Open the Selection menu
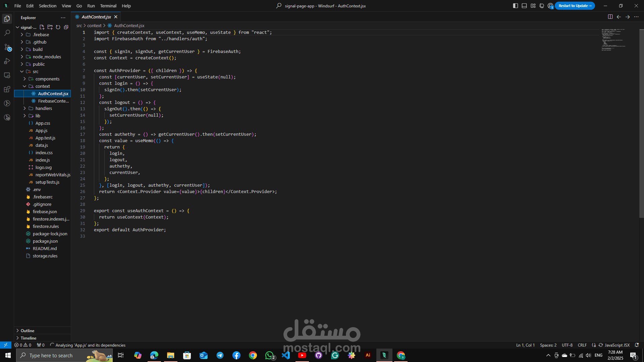The height and width of the screenshot is (362, 644). tap(48, 6)
